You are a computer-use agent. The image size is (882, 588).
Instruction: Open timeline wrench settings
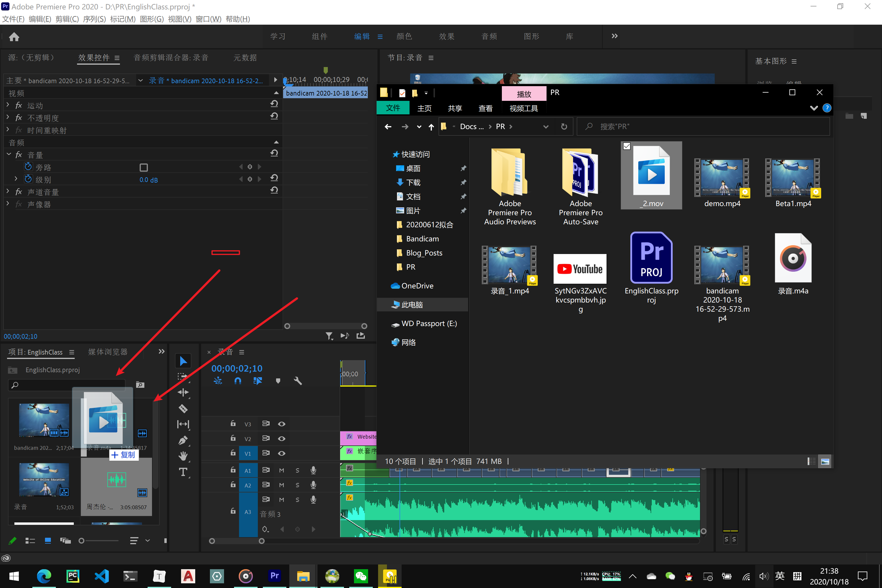[298, 381]
